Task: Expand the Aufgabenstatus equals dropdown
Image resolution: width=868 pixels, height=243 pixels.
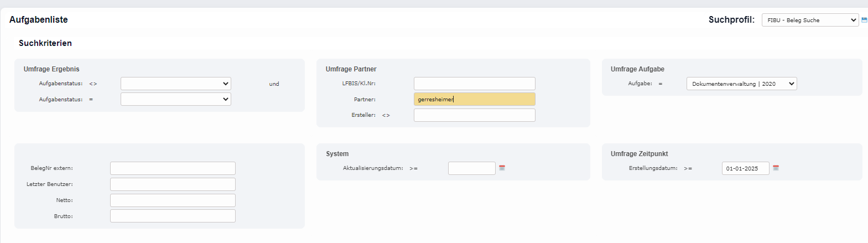Action: coord(175,99)
